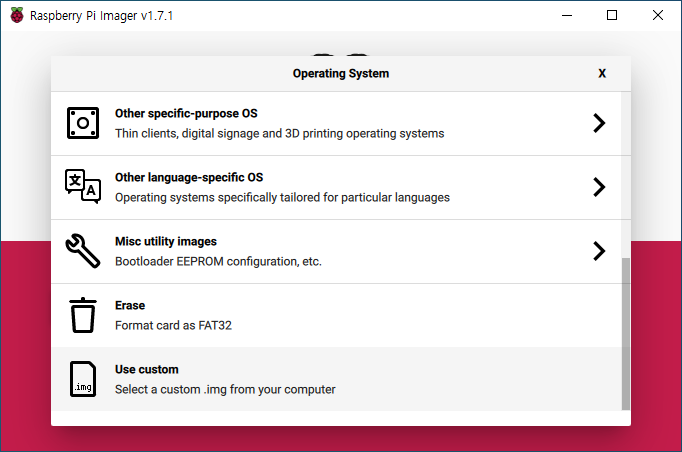Open the Misc utility images entry
The image size is (682, 452).
336,251
